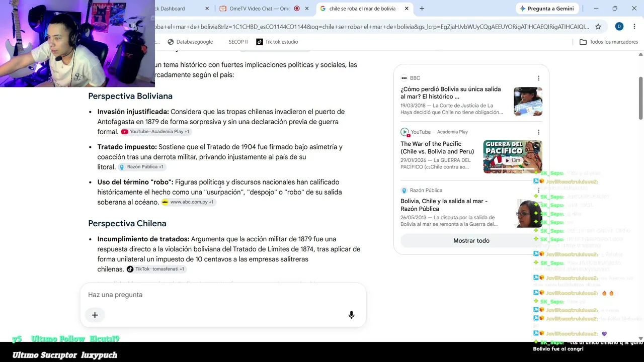
Task: Click the plus attachment button
Action: coord(95,315)
